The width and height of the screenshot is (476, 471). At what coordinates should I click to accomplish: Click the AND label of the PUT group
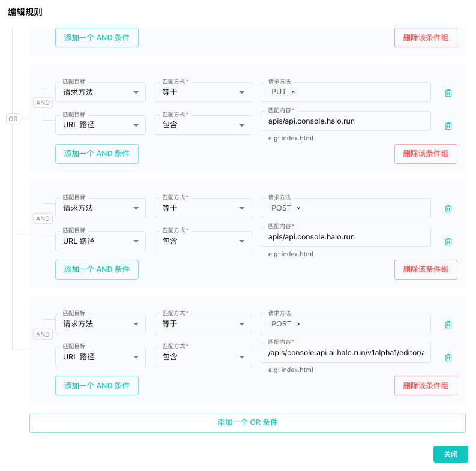coord(43,103)
